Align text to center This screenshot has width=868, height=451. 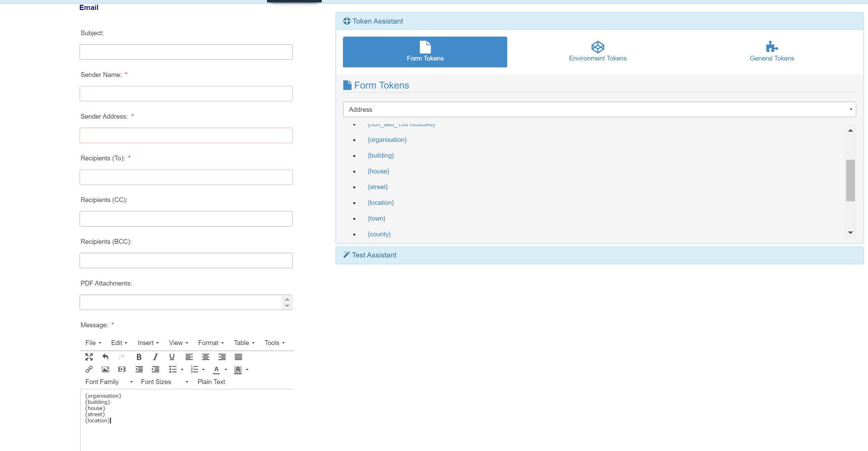coord(205,357)
